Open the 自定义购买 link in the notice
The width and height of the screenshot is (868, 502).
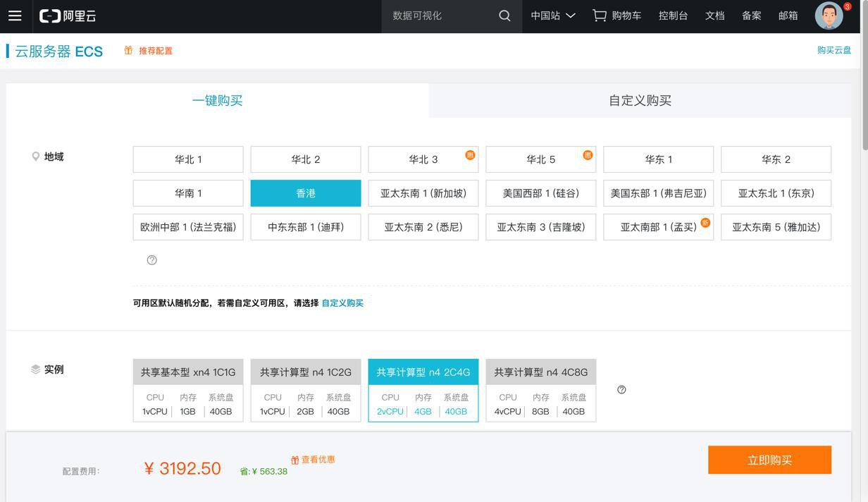(x=342, y=303)
